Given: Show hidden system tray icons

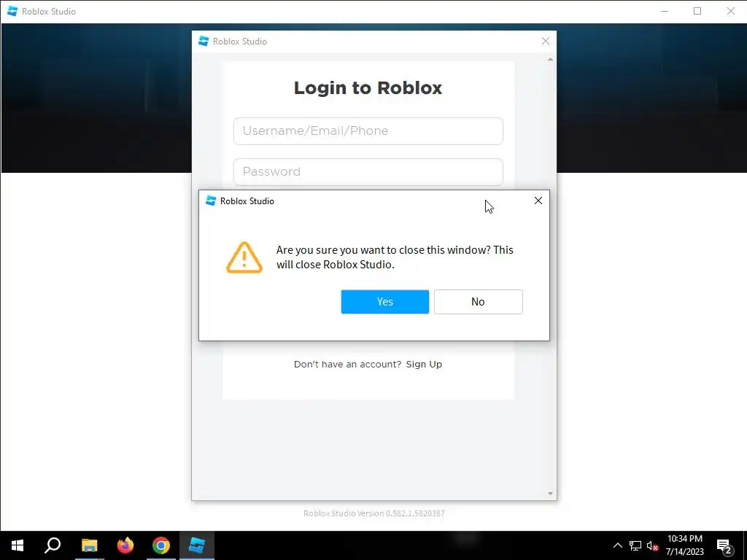Looking at the screenshot, I should [x=617, y=545].
